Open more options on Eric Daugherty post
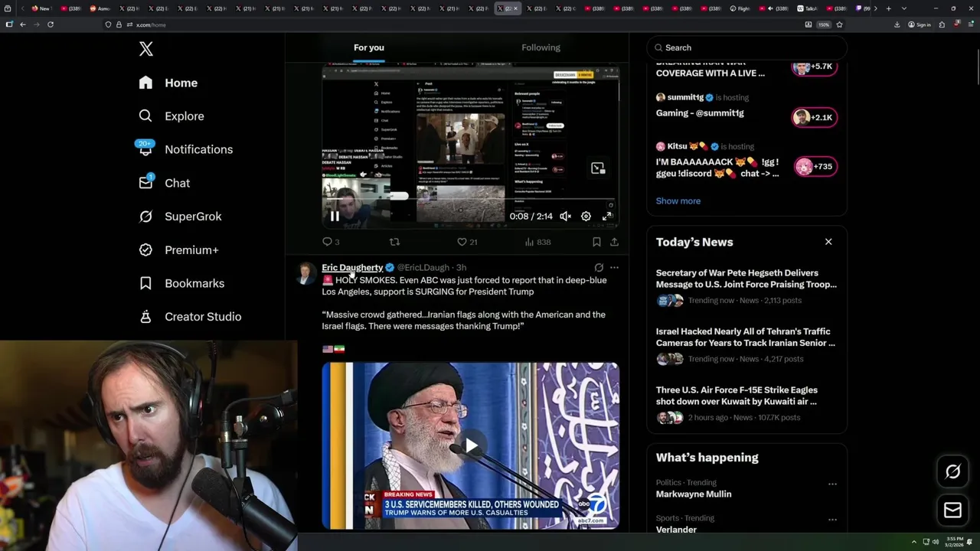 click(614, 268)
